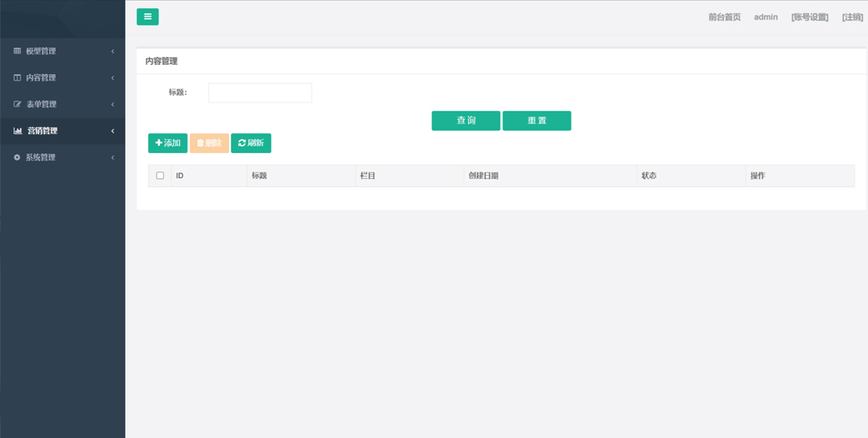The image size is (868, 438).
Task: Open the 营销管理 sidebar menu item
Action: click(x=42, y=131)
